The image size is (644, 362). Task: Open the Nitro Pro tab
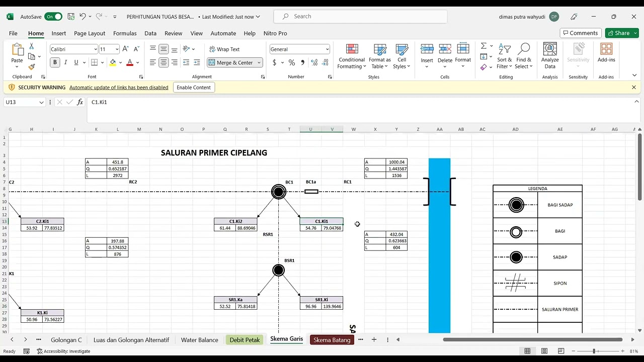(x=275, y=33)
